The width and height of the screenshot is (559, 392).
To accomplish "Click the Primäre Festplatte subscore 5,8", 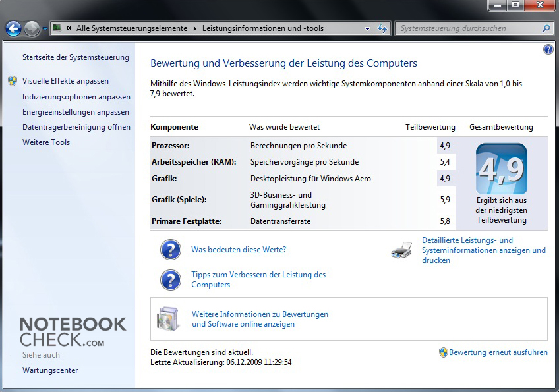I will point(445,221).
